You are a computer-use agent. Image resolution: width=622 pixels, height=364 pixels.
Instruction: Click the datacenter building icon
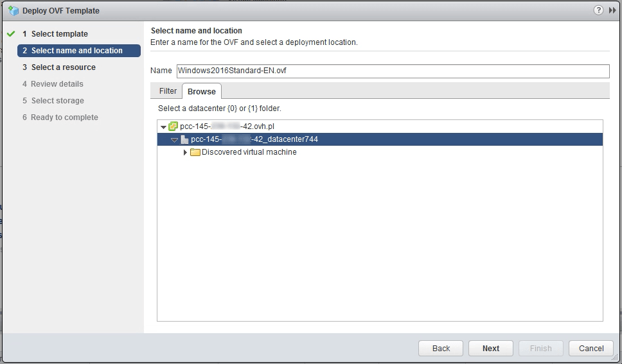pyautogui.click(x=184, y=139)
